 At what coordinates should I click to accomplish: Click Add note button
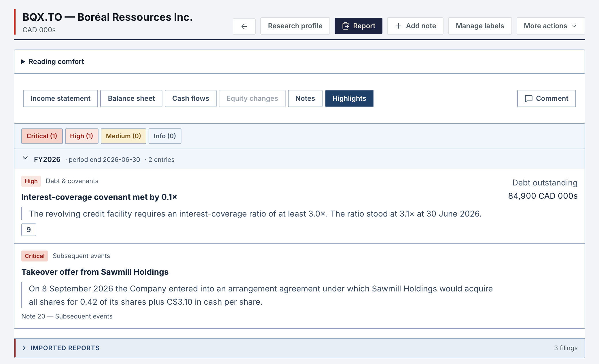[415, 26]
